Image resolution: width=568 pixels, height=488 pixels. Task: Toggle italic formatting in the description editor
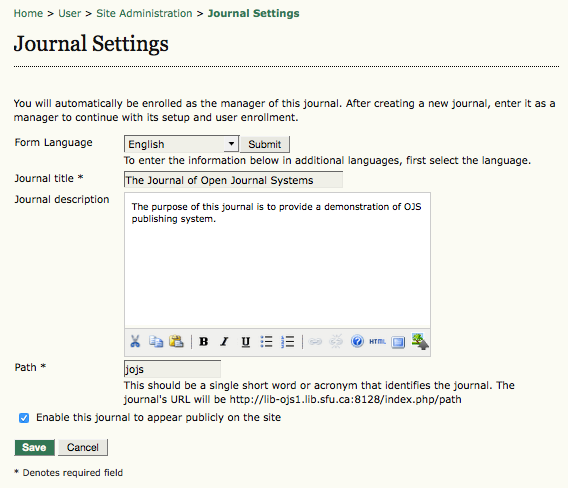tap(225, 341)
